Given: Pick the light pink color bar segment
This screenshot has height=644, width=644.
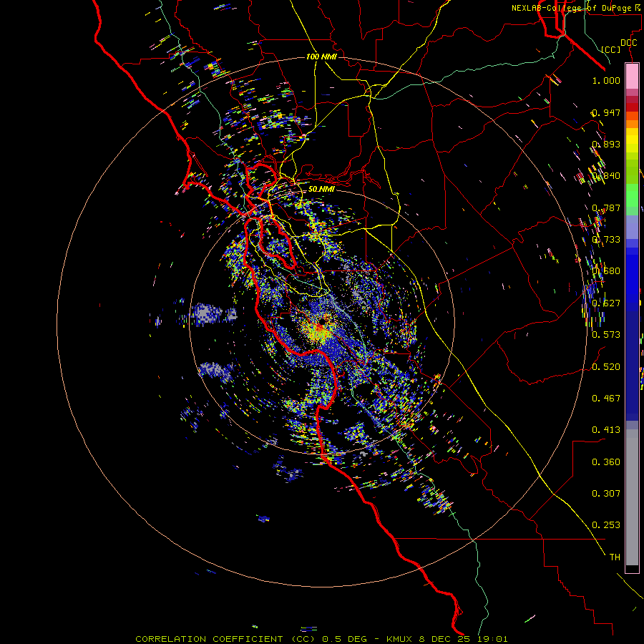Looking at the screenshot, I should [x=632, y=77].
